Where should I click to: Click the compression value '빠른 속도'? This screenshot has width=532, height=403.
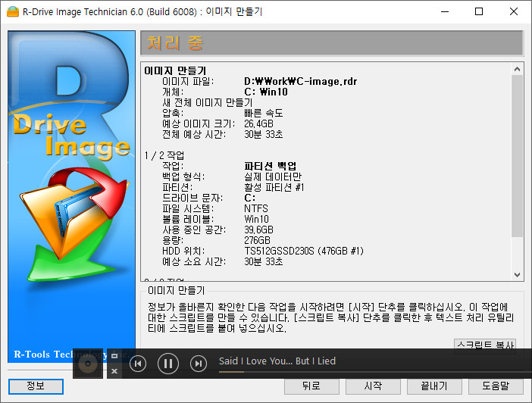click(263, 114)
